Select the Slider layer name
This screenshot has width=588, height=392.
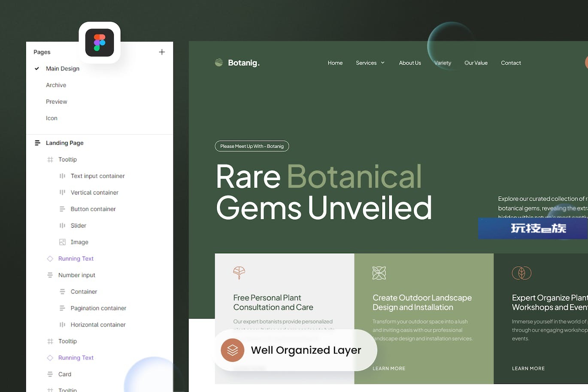click(x=79, y=225)
